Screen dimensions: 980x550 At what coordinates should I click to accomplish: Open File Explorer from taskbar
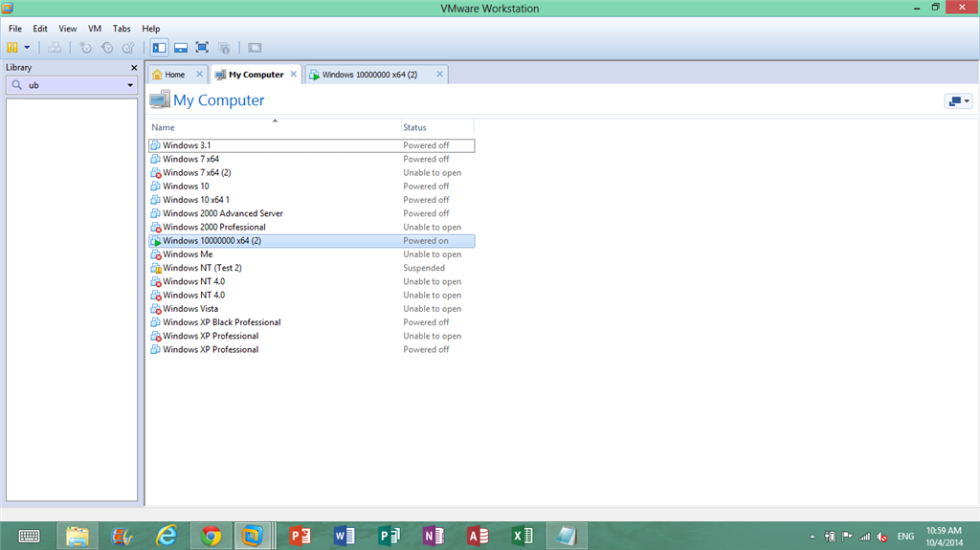click(x=78, y=536)
